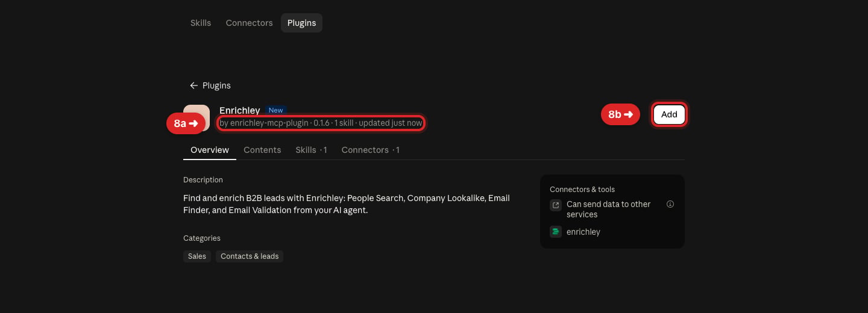Open the Contents tab
Image resolution: width=868 pixels, height=313 pixels.
click(262, 150)
